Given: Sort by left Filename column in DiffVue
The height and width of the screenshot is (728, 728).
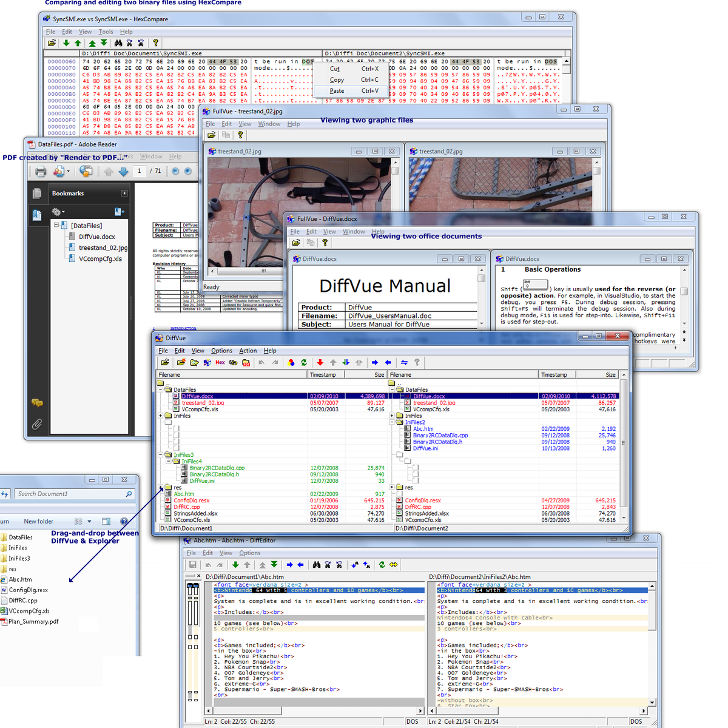Looking at the screenshot, I should (232, 375).
